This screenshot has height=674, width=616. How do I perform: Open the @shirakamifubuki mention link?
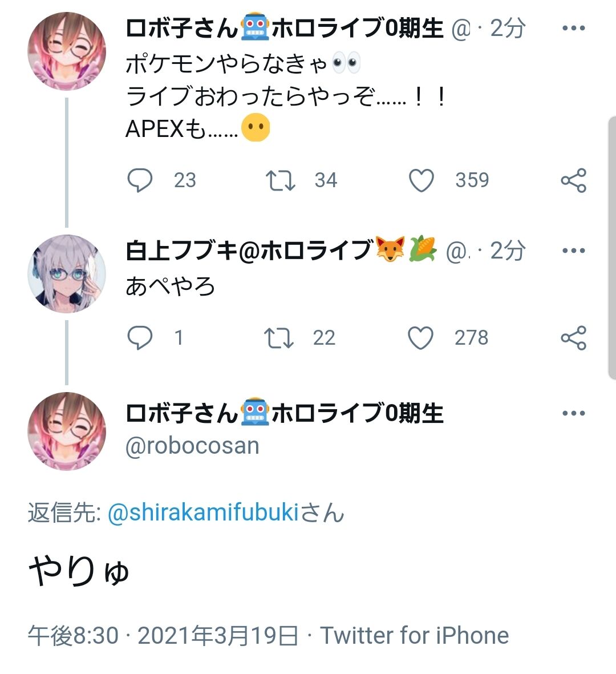click(x=203, y=512)
